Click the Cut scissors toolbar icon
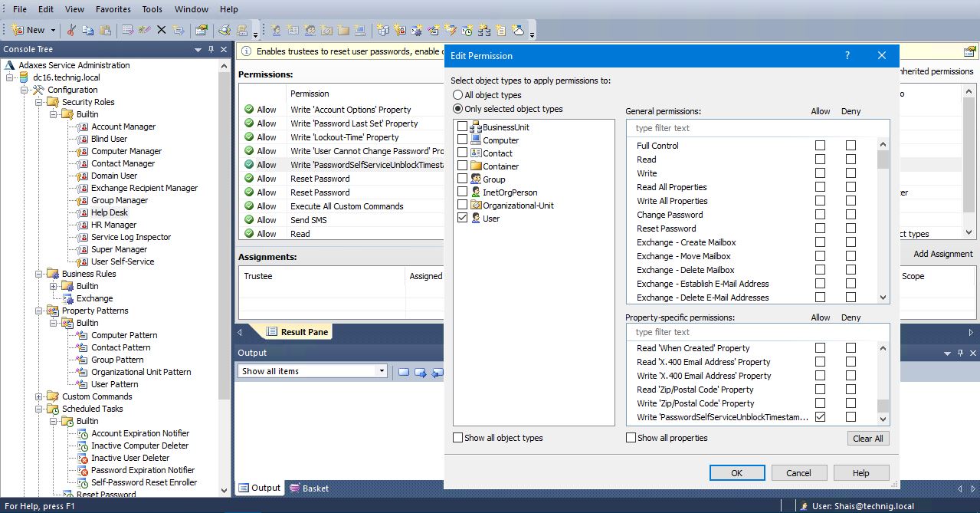The height and width of the screenshot is (513, 980). (72, 30)
